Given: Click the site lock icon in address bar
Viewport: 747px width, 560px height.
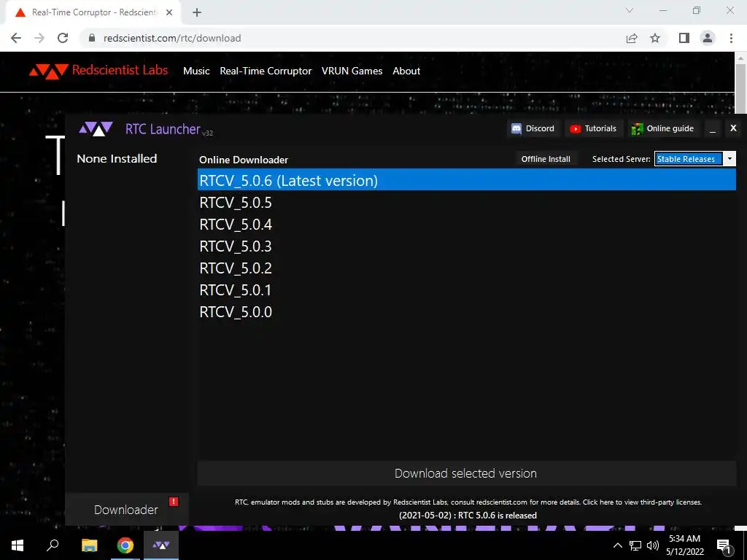Looking at the screenshot, I should 92,38.
